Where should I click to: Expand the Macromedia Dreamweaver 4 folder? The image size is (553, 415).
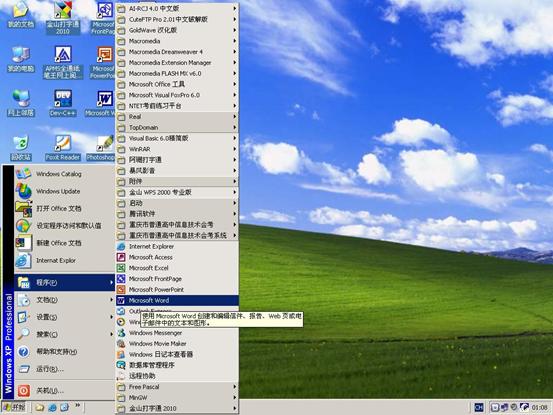coord(177,52)
